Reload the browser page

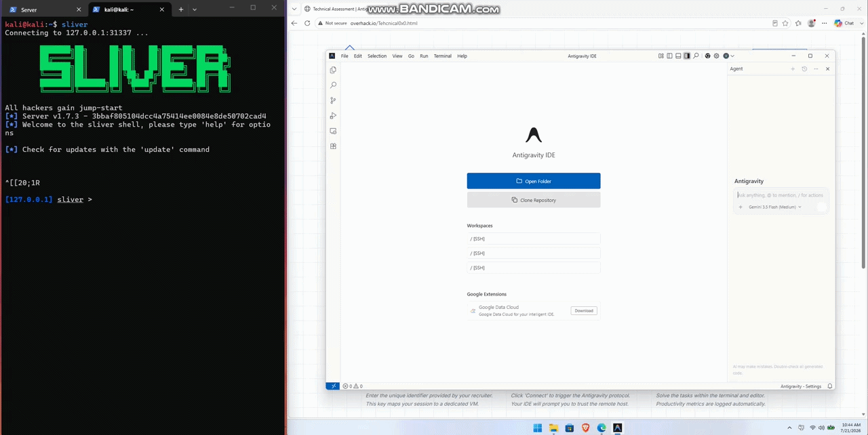307,23
